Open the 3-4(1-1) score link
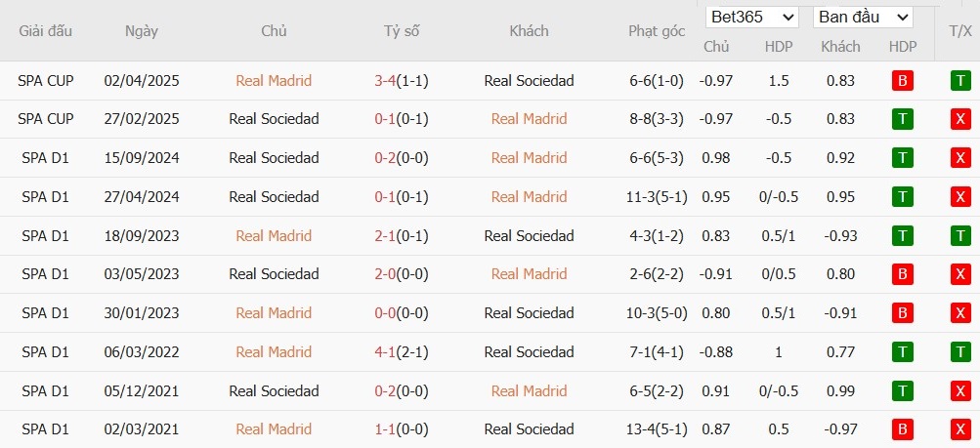Viewport: 980px width, 448px height. (x=401, y=81)
